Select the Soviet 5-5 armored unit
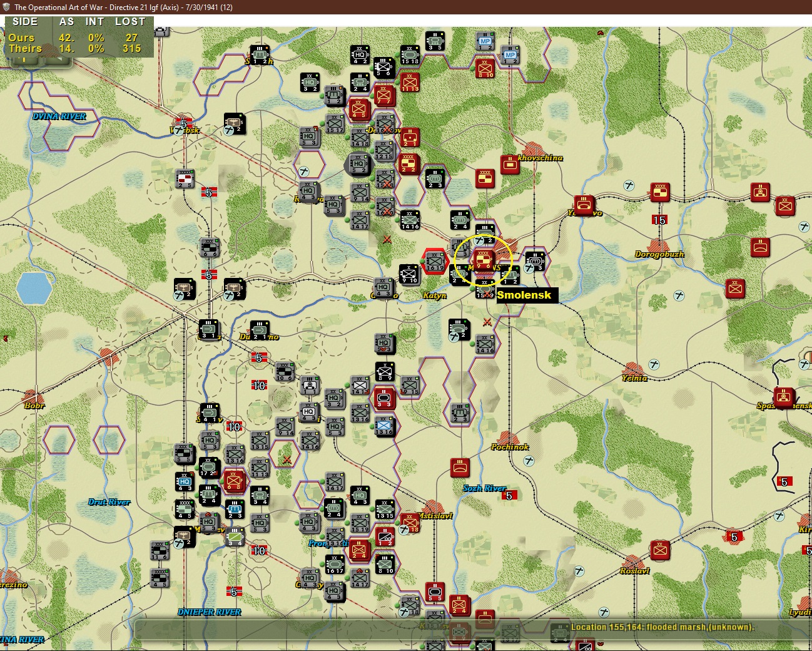Image resolution: width=812 pixels, height=651 pixels. 435,592
